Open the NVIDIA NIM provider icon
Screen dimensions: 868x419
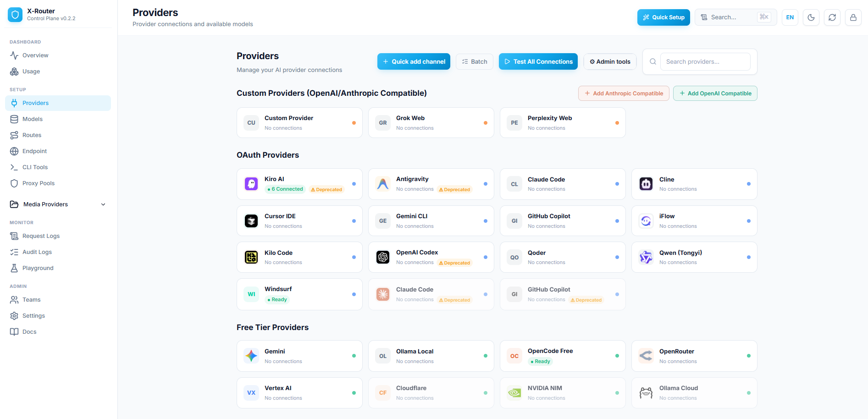(514, 393)
